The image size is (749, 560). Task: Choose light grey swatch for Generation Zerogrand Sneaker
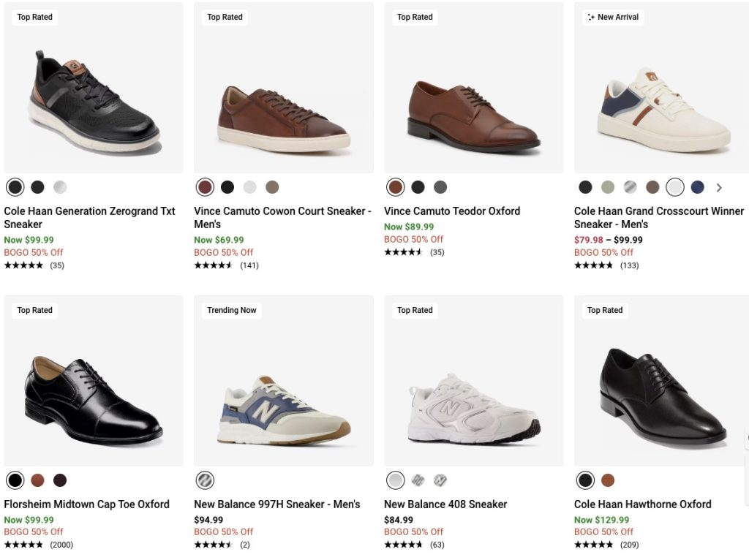pos(60,187)
